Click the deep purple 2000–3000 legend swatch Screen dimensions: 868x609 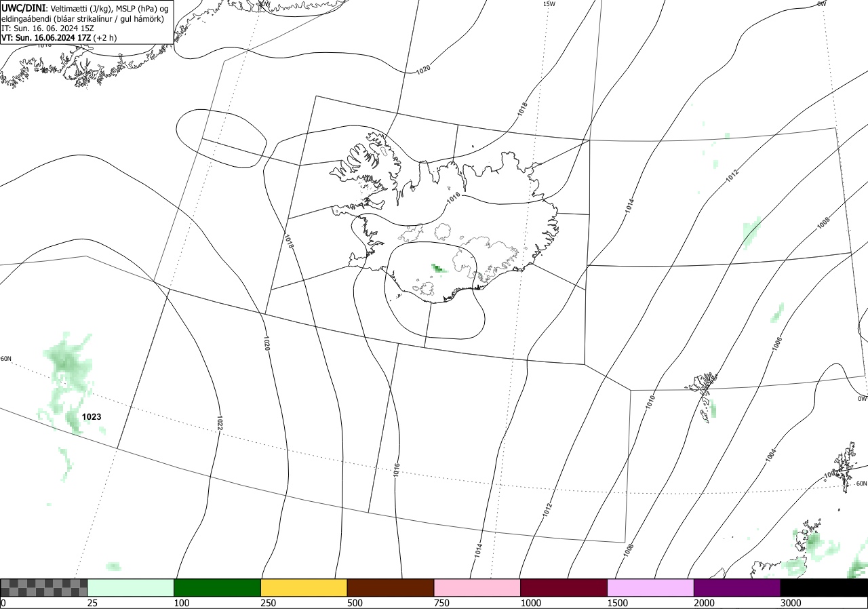(x=737, y=587)
